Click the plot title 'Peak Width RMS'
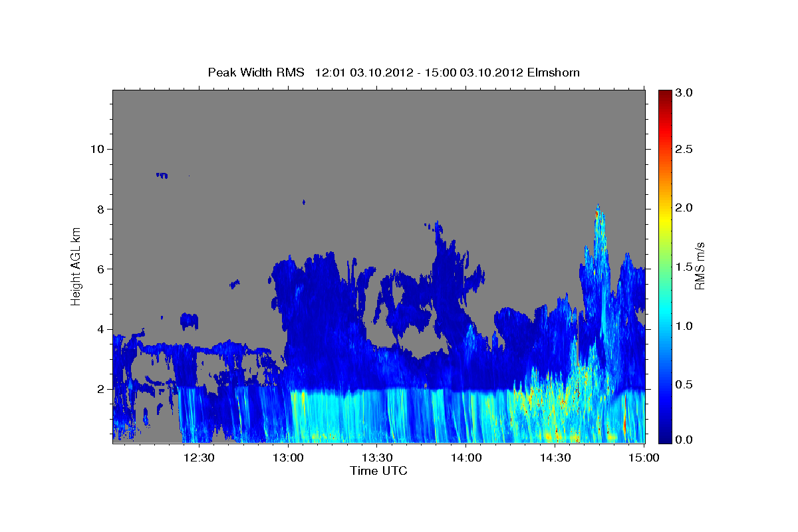The width and height of the screenshot is (798, 532). [x=256, y=72]
